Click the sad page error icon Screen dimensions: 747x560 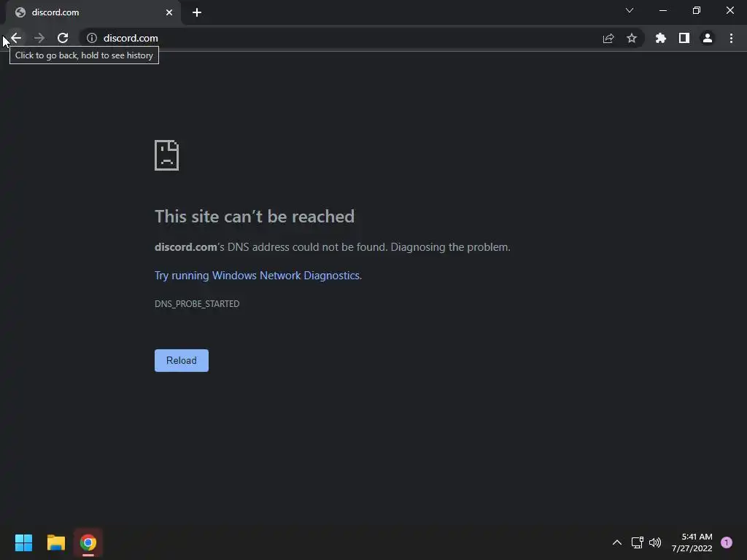(167, 155)
